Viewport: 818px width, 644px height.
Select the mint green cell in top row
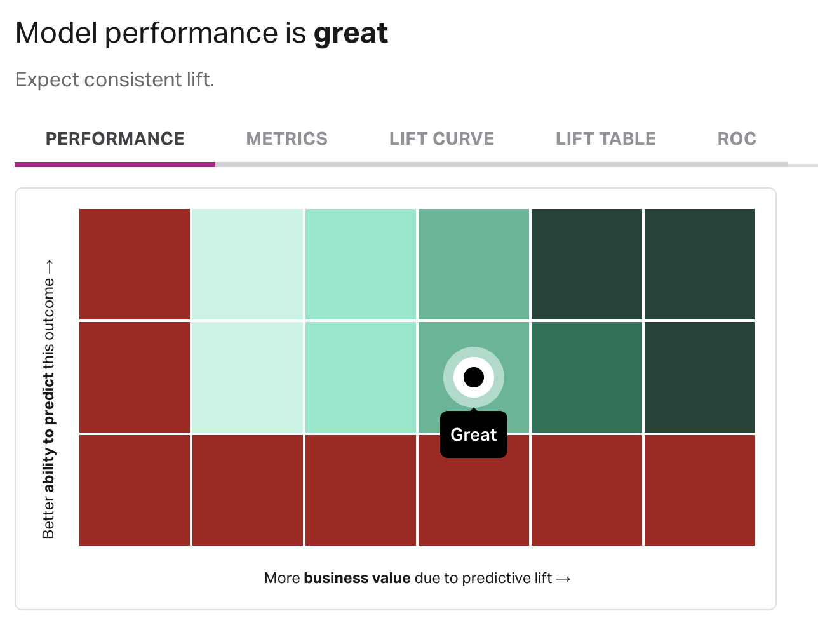(361, 264)
